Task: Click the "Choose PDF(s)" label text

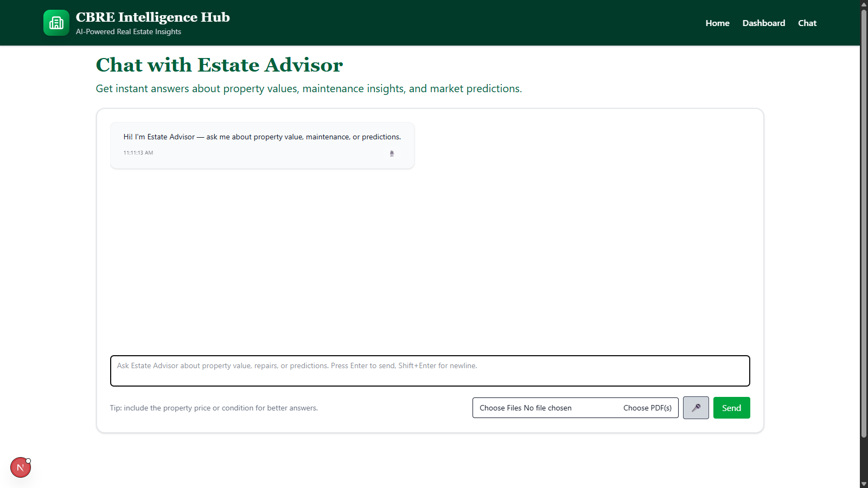Action: click(647, 408)
